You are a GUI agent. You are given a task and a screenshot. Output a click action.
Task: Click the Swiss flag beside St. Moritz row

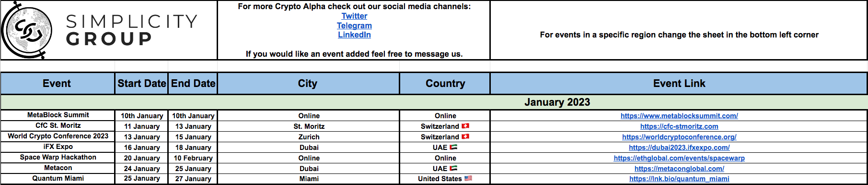[465, 126]
